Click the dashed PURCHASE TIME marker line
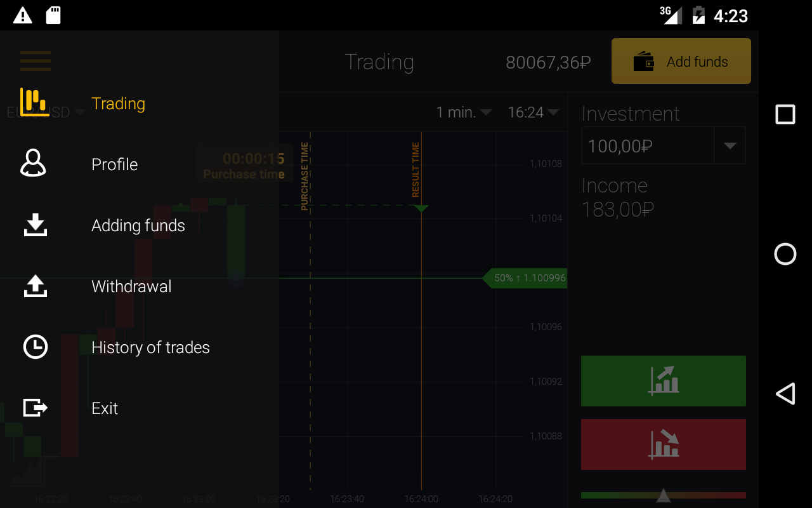This screenshot has height=508, width=812. (x=310, y=311)
